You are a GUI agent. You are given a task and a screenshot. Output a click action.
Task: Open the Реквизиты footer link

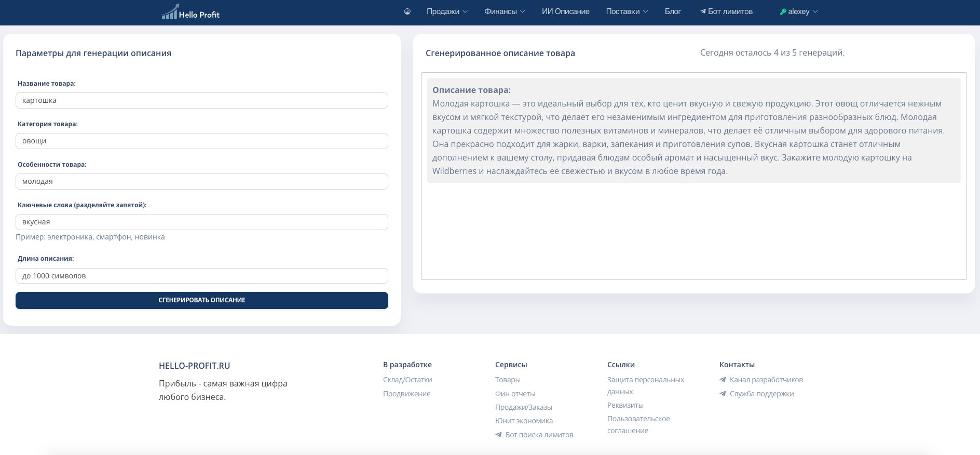click(x=625, y=405)
